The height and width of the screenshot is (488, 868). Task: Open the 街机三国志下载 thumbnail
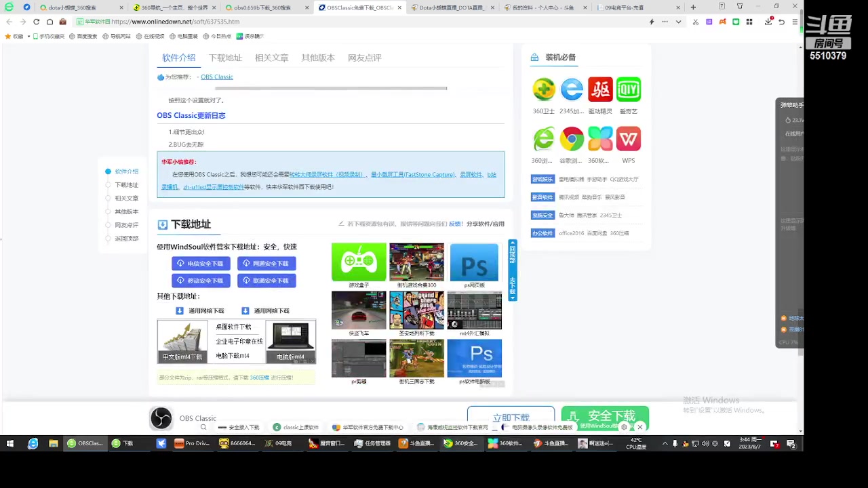pyautogui.click(x=416, y=359)
